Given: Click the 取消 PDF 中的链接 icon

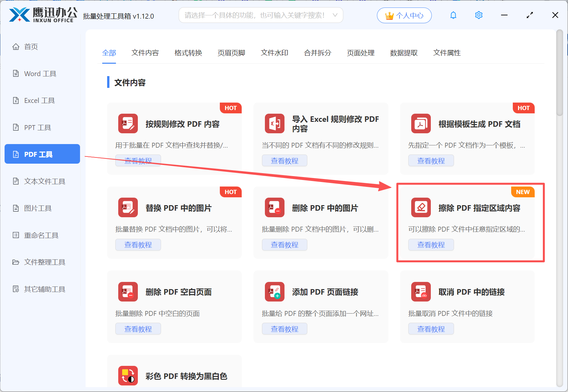Looking at the screenshot, I should tap(421, 292).
